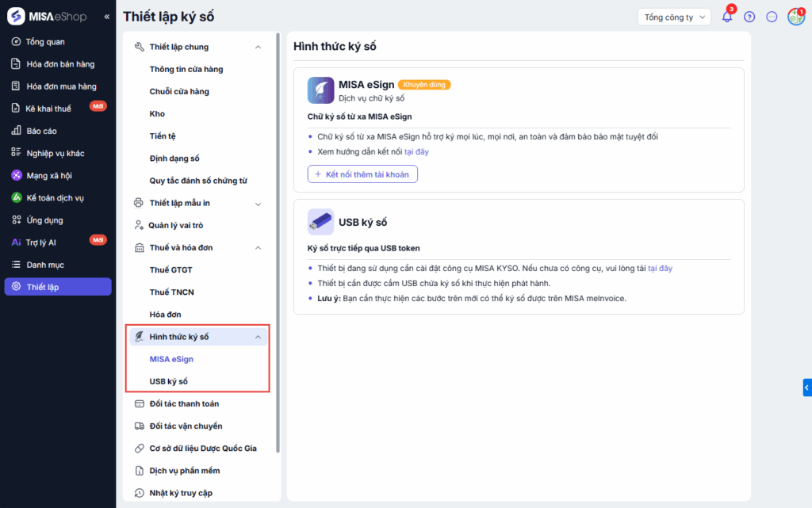Screen dimensions: 812x508
Task: Click the Nhật ký truy cập clock icon
Action: [140, 492]
